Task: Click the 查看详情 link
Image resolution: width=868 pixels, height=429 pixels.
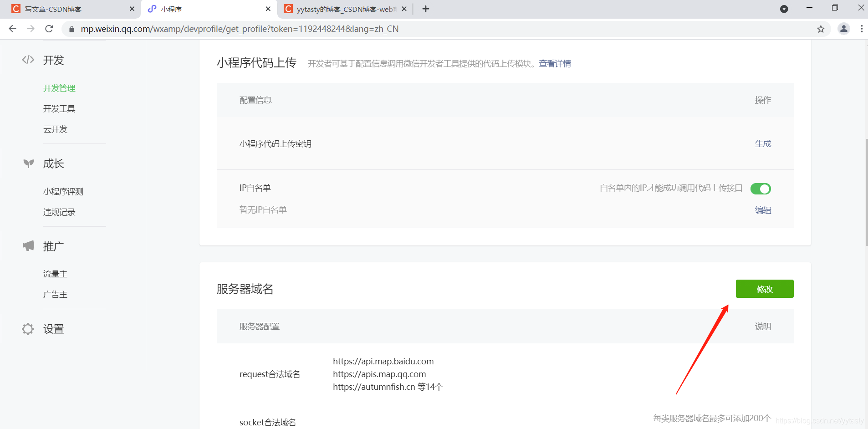Action: (555, 63)
